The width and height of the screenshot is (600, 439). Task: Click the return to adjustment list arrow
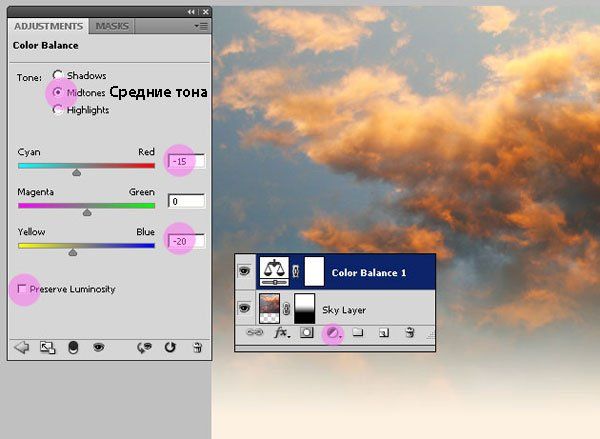click(22, 348)
